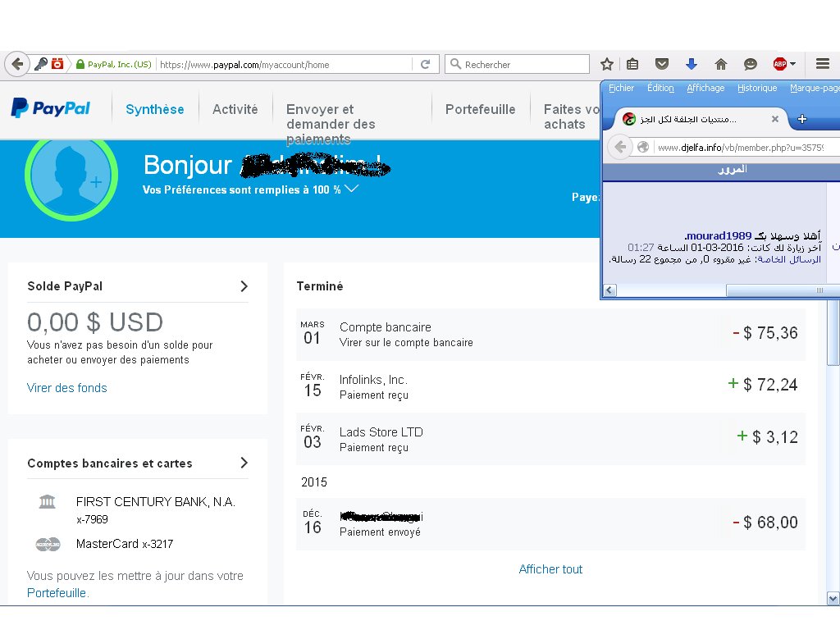Open the Fichier menu in the second window
Image resolution: width=840 pixels, height=630 pixels.
click(x=622, y=88)
